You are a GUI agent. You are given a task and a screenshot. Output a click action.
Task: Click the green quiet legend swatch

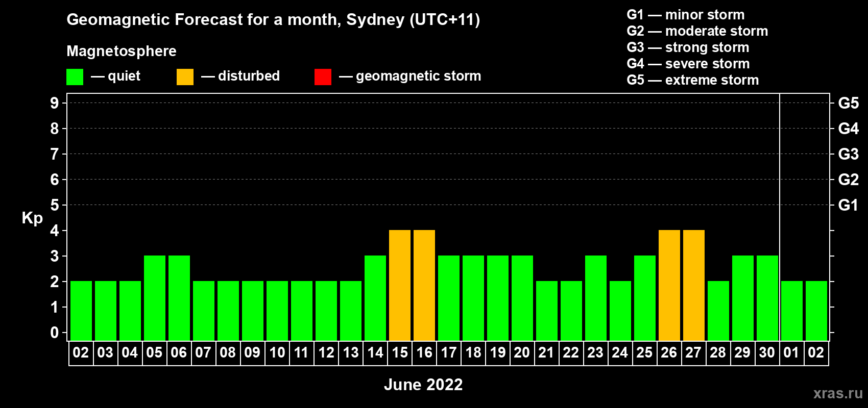[75, 77]
